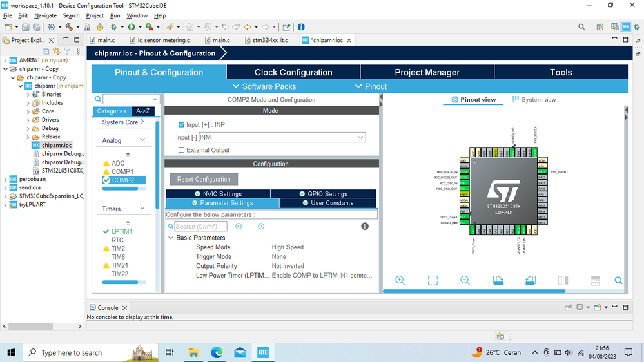
Task: Open the parameter info icon
Action: pyautogui.click(x=364, y=226)
